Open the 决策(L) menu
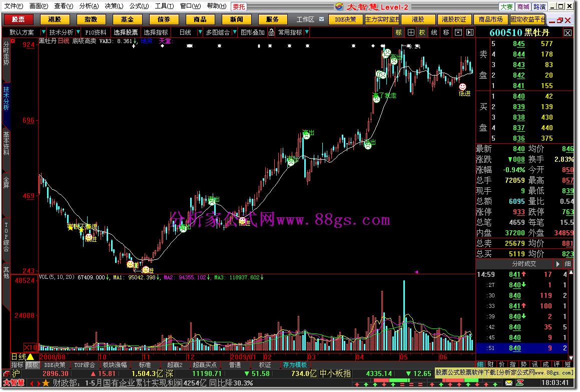Screen dimensions: 580x392 [x=114, y=7]
